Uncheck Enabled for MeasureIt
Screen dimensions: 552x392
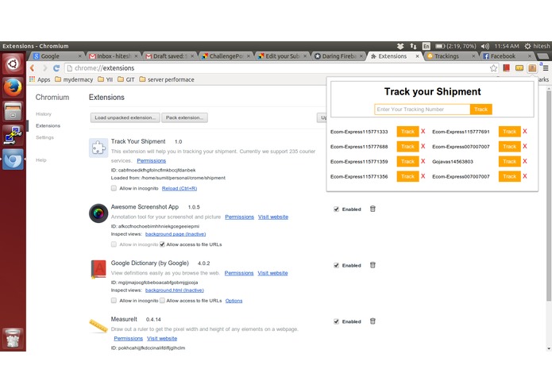(336, 321)
